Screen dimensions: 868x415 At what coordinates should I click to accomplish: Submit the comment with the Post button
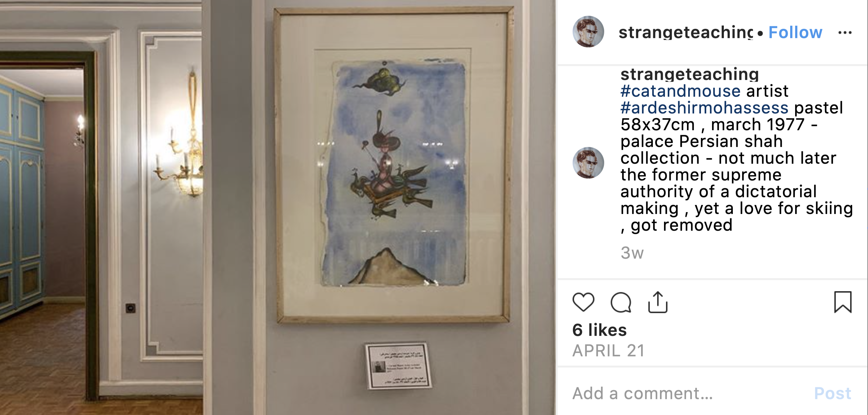point(833,393)
